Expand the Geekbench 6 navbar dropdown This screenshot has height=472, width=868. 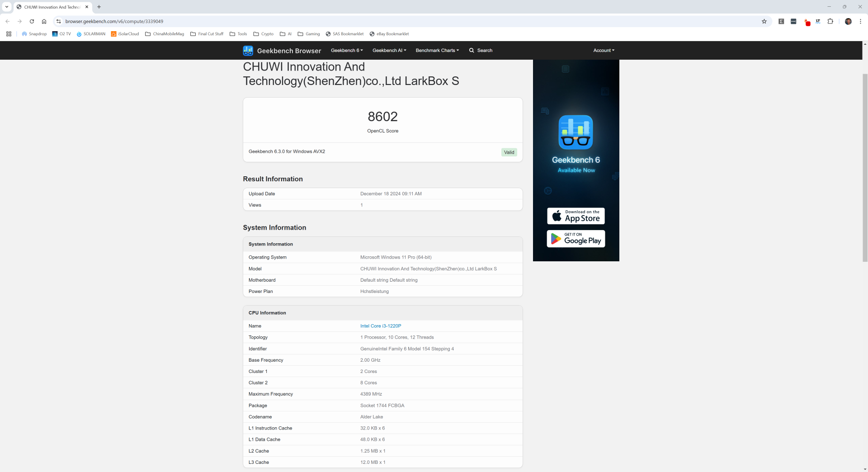(347, 51)
